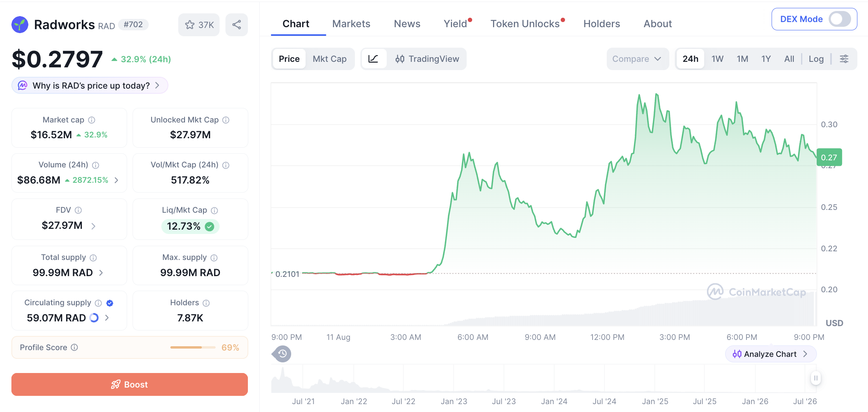Switch to the Markets tab
Image resolution: width=868 pixels, height=412 pixels.
click(351, 24)
